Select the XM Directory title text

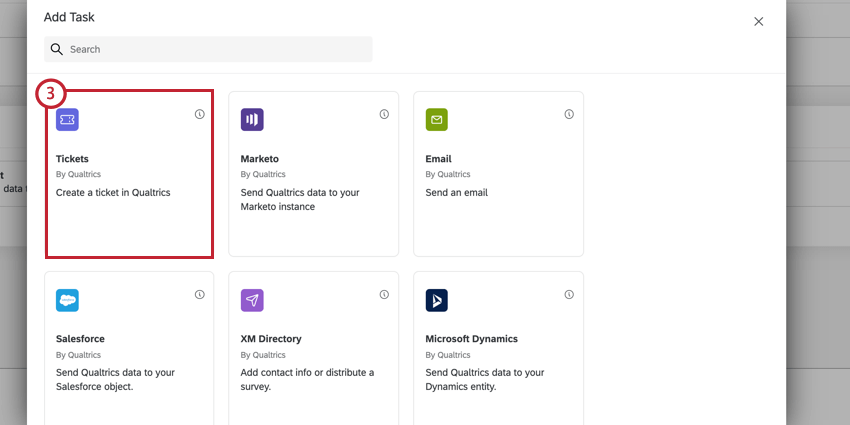point(271,339)
